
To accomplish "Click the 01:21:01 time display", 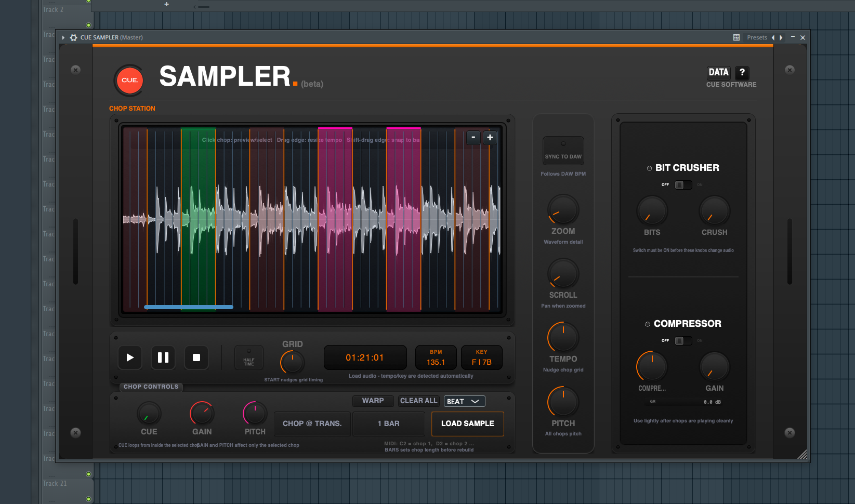I will tap(365, 357).
